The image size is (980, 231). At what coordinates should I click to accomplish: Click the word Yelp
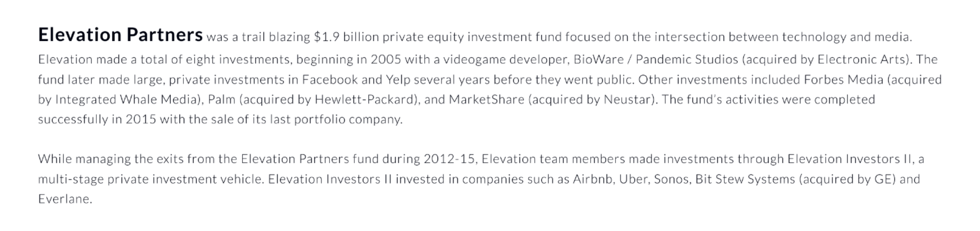[398, 80]
